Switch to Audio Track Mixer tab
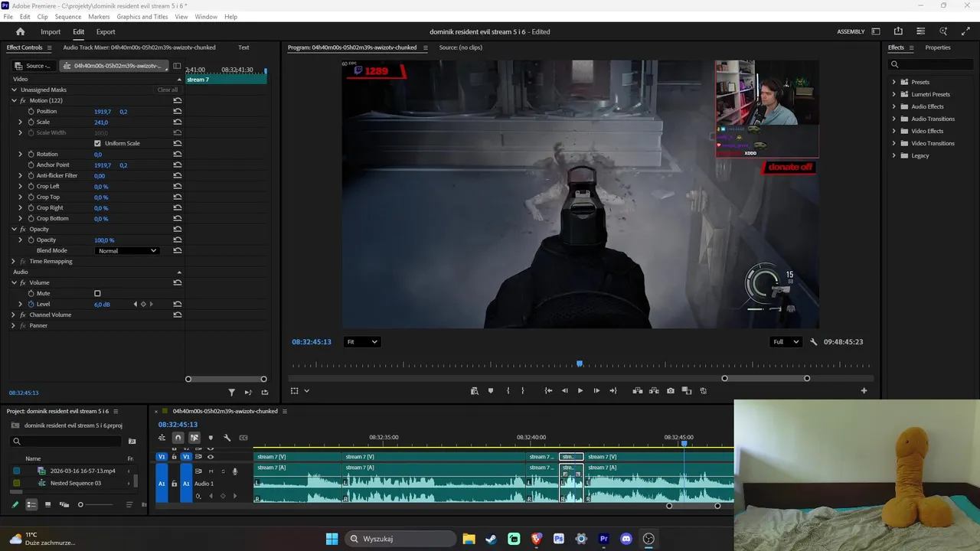The height and width of the screenshot is (551, 980). [x=139, y=47]
